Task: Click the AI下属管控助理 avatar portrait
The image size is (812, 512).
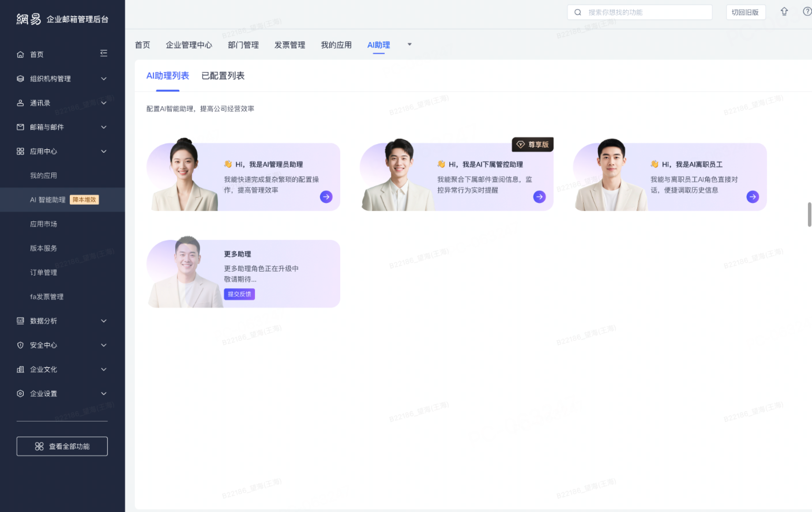Action: click(x=398, y=175)
